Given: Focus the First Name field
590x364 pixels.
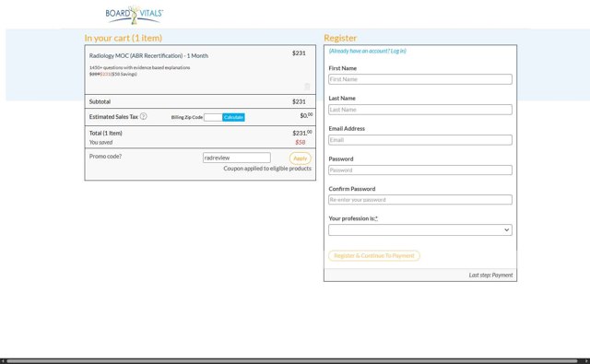Looking at the screenshot, I should [x=420, y=79].
